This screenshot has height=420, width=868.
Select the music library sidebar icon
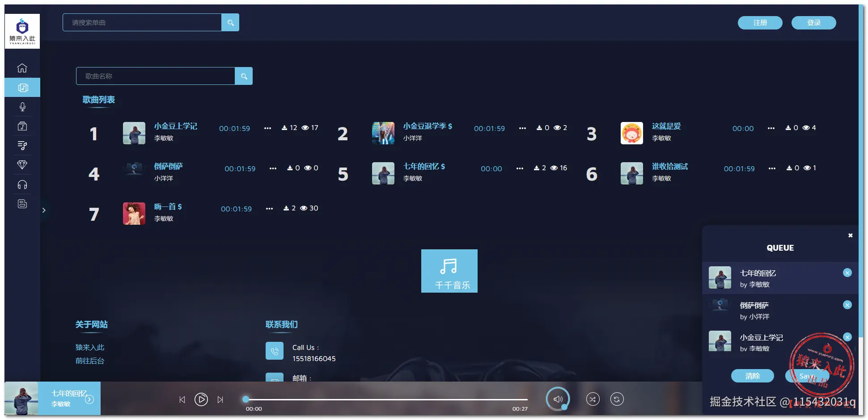pos(22,88)
